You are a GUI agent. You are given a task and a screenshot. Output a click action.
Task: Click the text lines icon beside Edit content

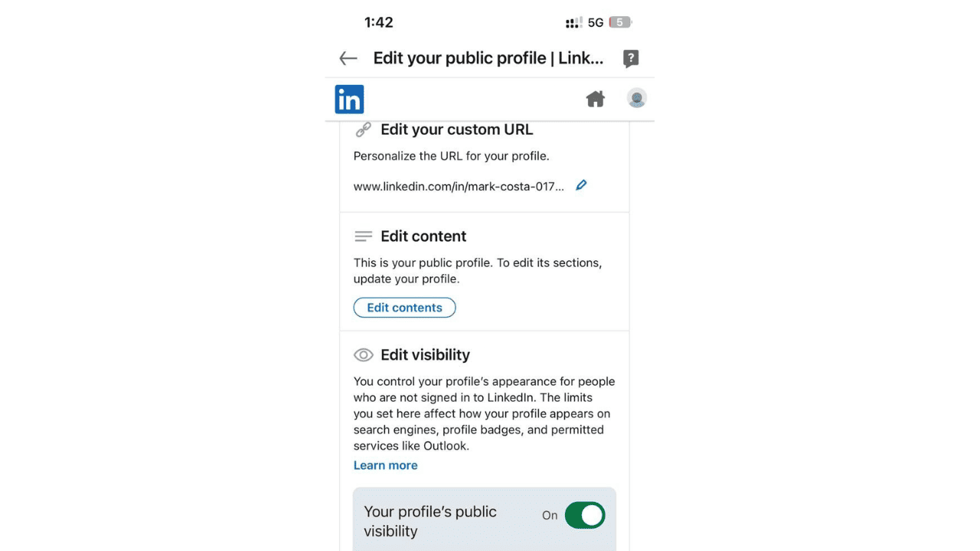pos(363,236)
